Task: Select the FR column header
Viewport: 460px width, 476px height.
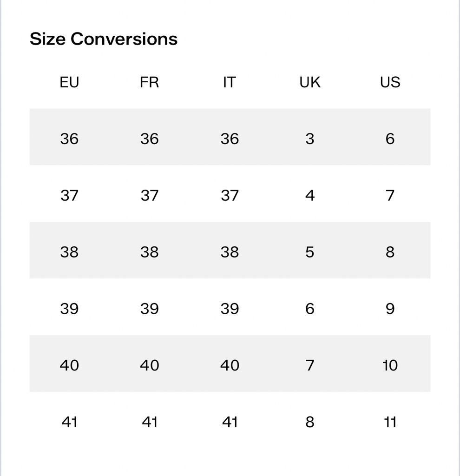Action: click(x=149, y=82)
